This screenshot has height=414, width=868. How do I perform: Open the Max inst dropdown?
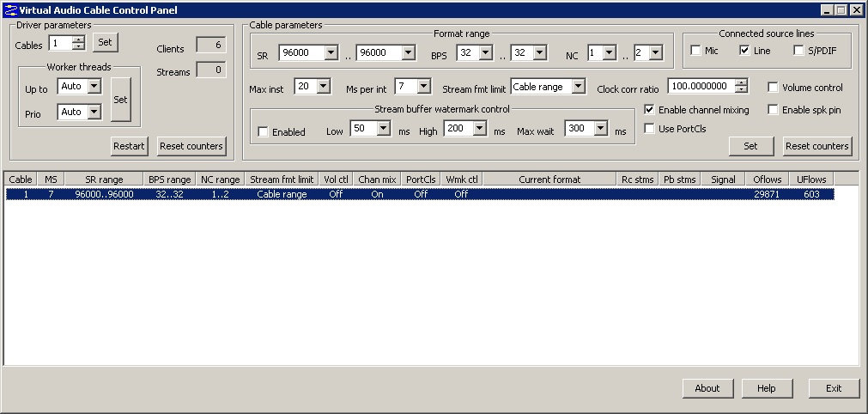click(x=324, y=87)
